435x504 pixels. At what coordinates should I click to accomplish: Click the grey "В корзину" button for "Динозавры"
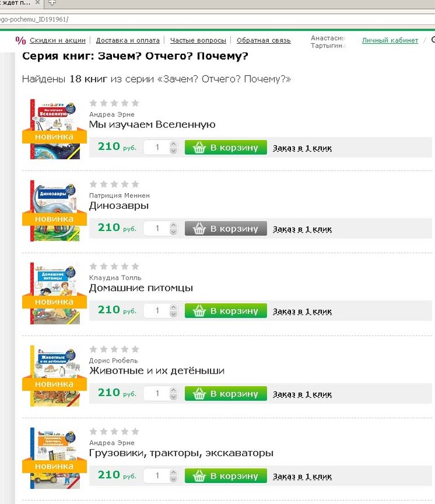tap(226, 228)
